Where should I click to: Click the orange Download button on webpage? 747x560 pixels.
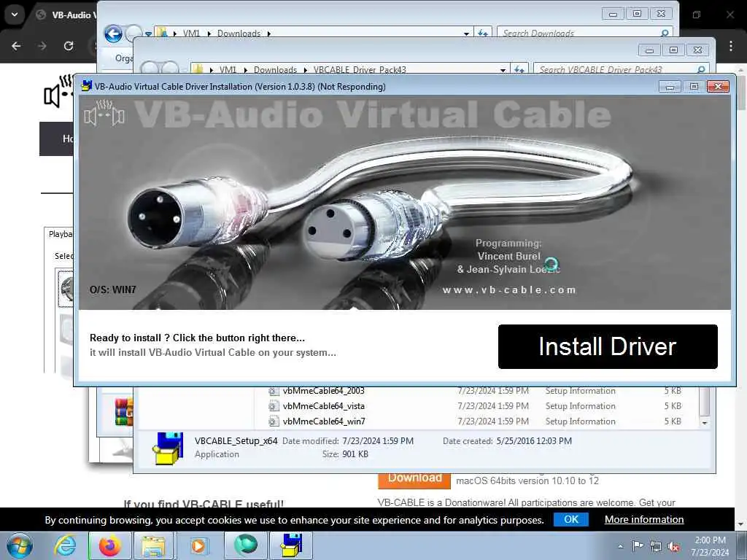point(414,480)
